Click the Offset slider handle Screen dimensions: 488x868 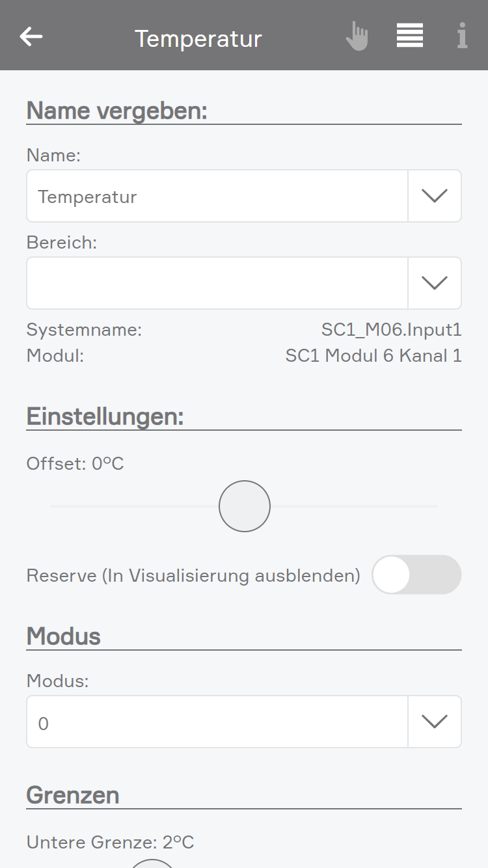point(245,506)
